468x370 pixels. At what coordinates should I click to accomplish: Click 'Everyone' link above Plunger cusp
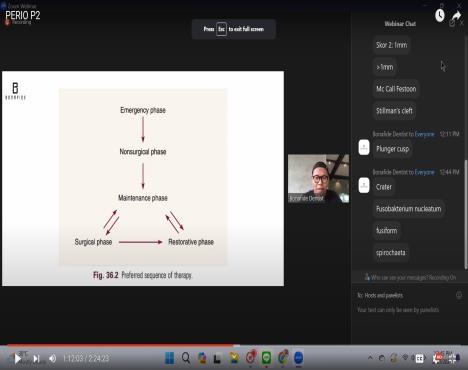click(x=425, y=134)
